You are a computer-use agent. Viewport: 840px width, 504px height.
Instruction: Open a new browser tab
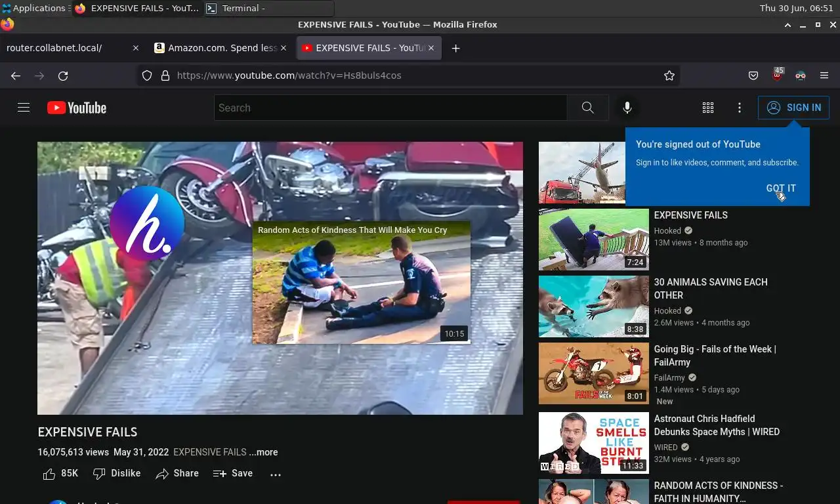pos(456,48)
